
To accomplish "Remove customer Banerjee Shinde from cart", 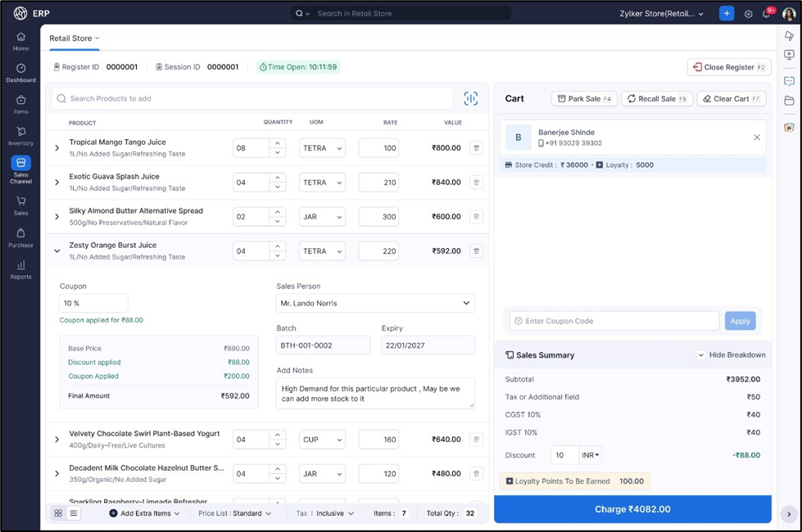I will tap(757, 138).
